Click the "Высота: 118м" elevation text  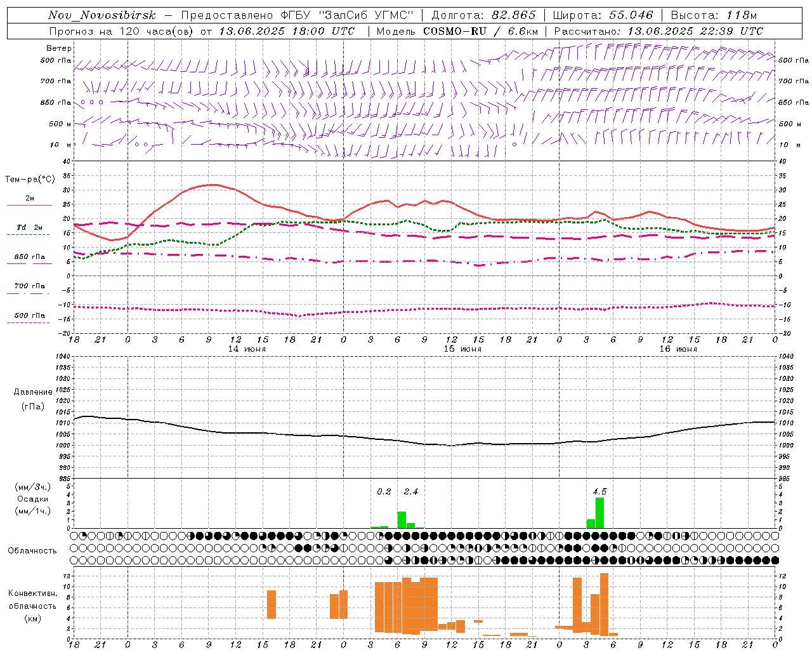click(x=714, y=15)
